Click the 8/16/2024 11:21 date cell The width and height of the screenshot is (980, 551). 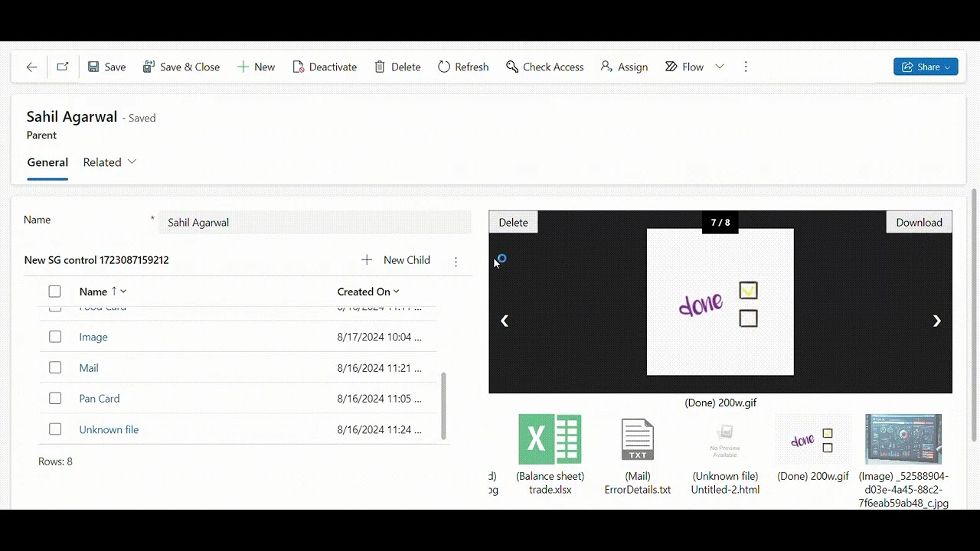pyautogui.click(x=379, y=368)
